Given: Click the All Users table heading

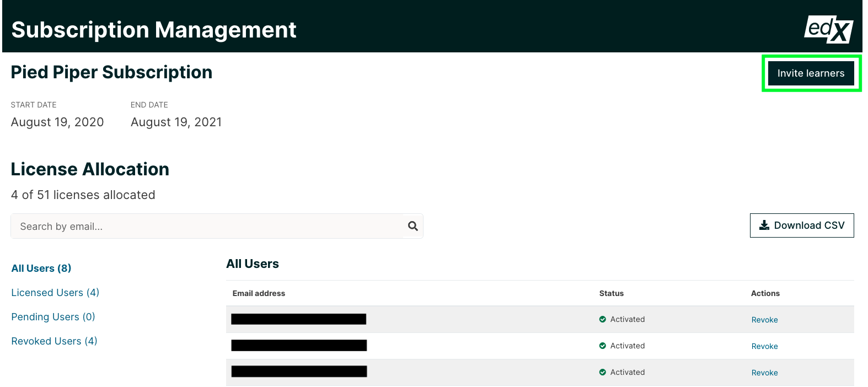Looking at the screenshot, I should pyautogui.click(x=253, y=264).
